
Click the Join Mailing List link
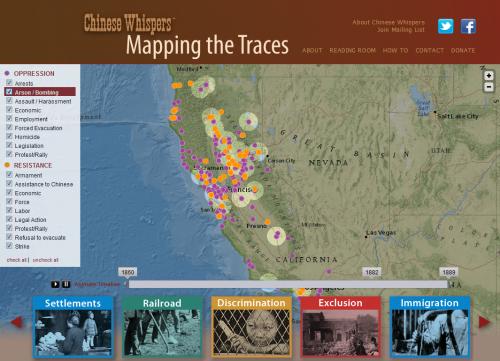tap(401, 30)
